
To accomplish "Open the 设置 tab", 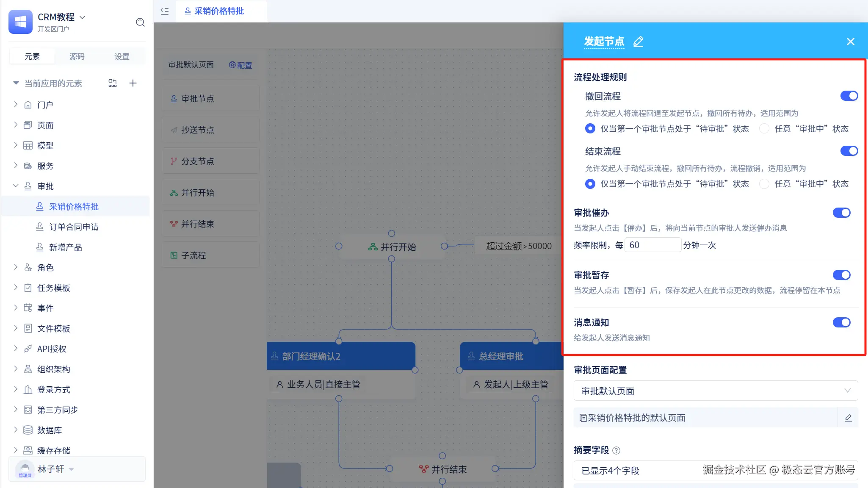I will click(x=122, y=56).
